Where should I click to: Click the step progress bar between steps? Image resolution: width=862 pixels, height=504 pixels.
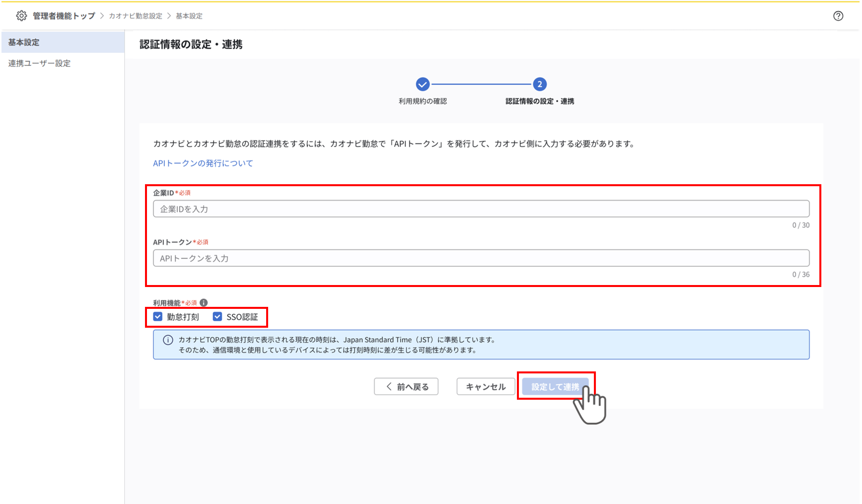click(x=482, y=84)
